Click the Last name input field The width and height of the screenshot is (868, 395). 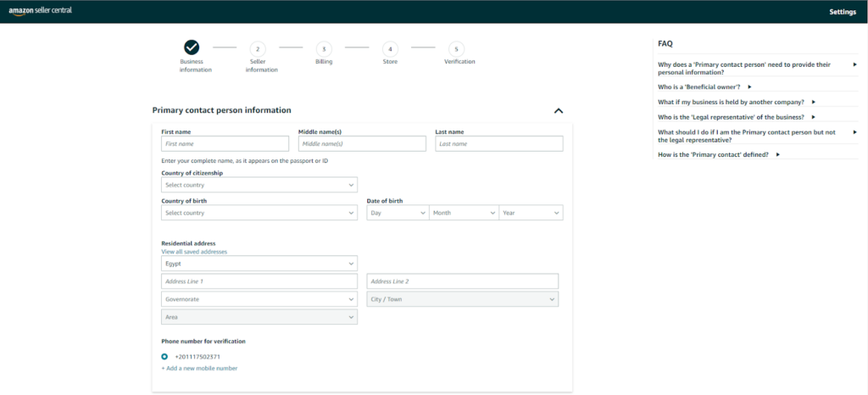(x=498, y=144)
